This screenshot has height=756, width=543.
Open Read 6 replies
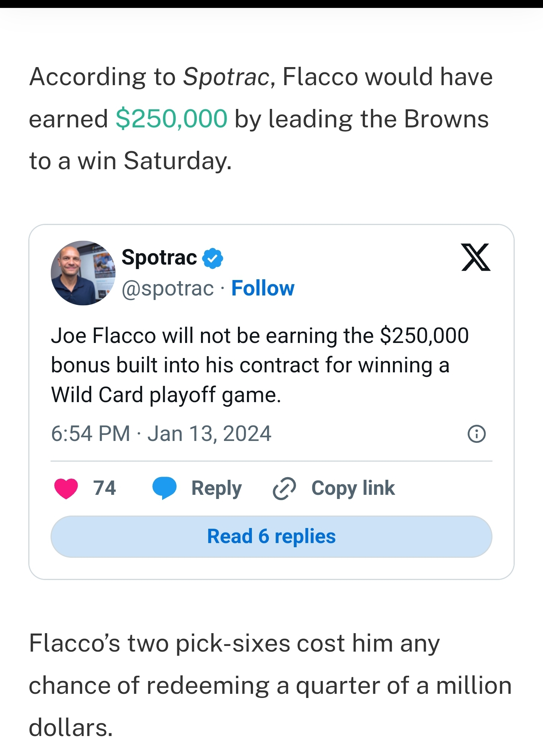[271, 536]
